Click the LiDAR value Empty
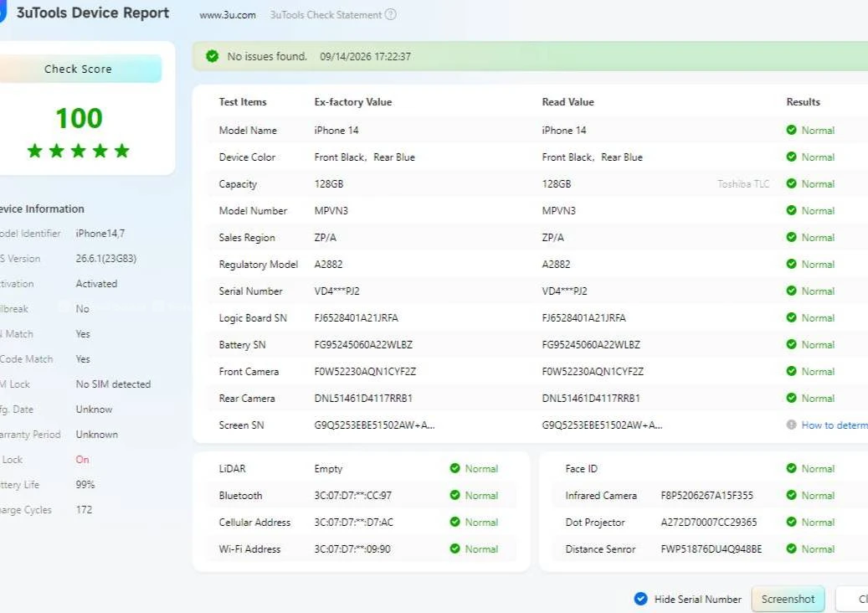 point(328,469)
